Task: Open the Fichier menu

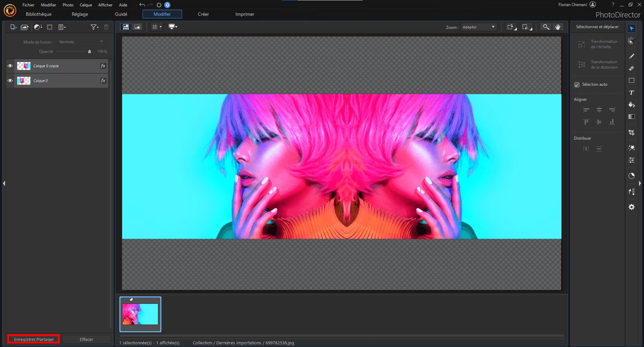Action: (28, 5)
